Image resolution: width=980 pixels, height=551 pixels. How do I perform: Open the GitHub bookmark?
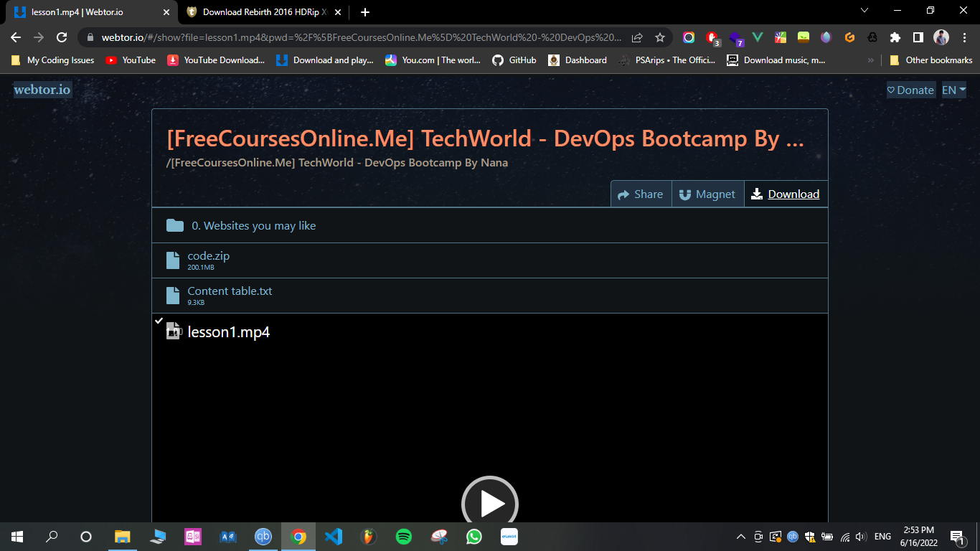point(514,60)
